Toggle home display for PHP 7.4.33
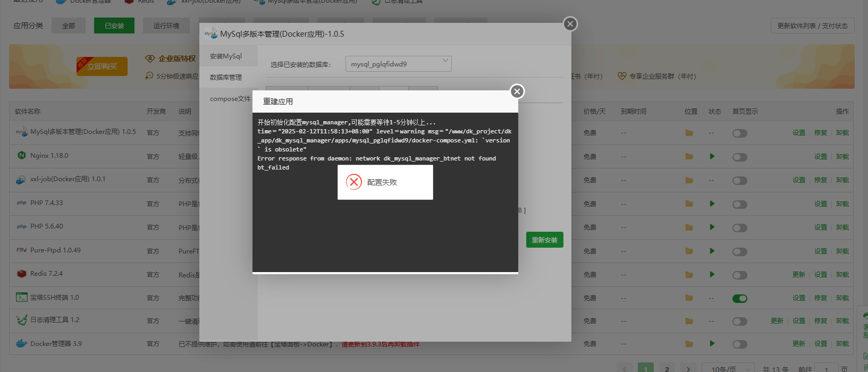The image size is (868, 372). (740, 204)
